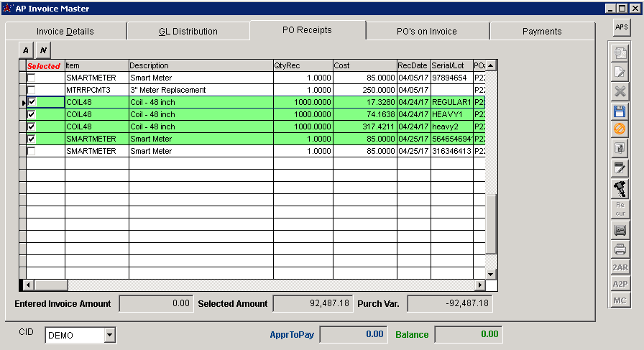644x350 pixels.
Task: Check the first SMARTMETER row checkbox
Action: (x=31, y=78)
